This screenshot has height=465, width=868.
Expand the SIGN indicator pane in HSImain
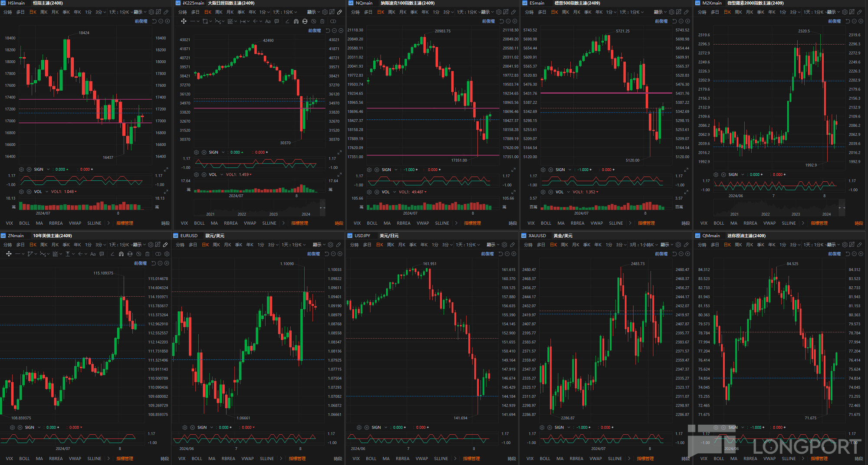[x=166, y=170]
